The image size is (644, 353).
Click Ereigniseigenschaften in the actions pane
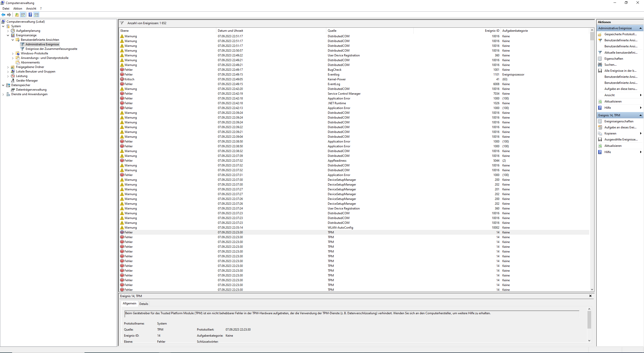[619, 121]
